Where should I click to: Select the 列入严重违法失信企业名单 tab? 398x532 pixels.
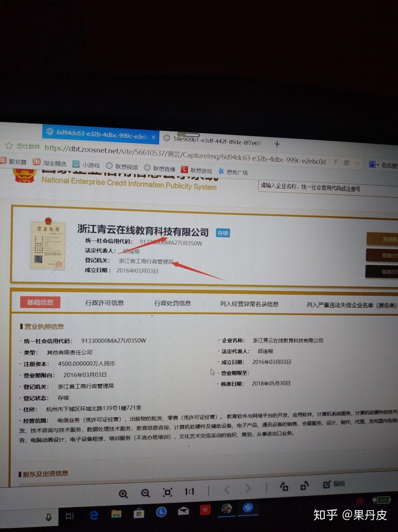click(x=352, y=305)
